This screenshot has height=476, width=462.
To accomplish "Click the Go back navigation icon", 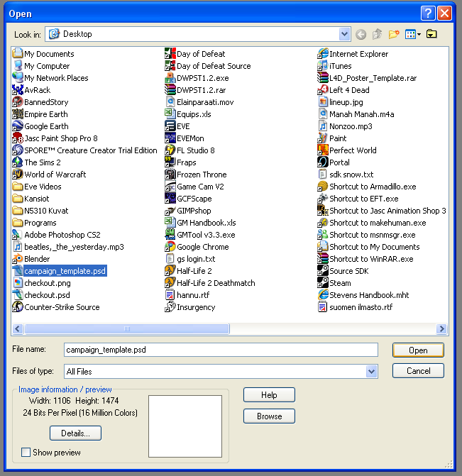I will coord(361,34).
